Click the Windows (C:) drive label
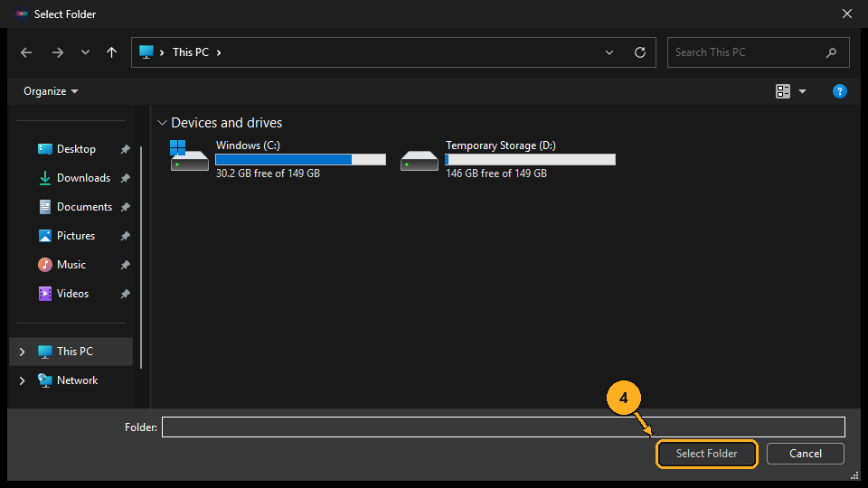The image size is (868, 488). click(248, 145)
